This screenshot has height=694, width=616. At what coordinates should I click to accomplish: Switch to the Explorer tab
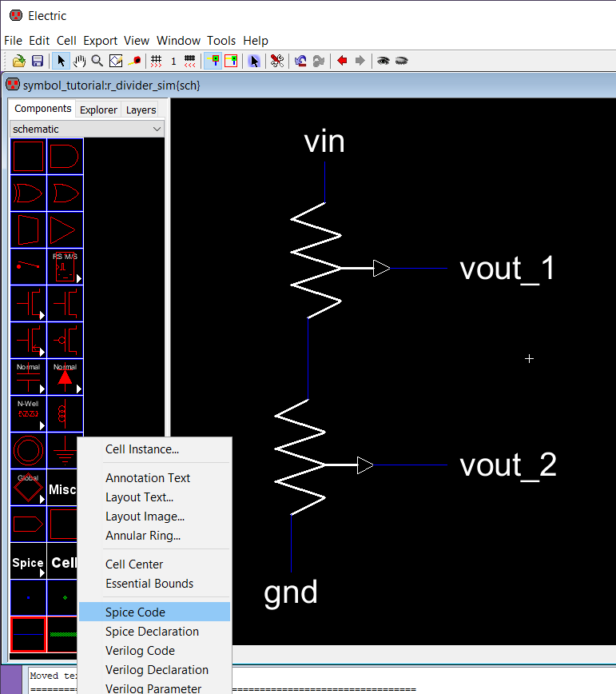pyautogui.click(x=98, y=110)
